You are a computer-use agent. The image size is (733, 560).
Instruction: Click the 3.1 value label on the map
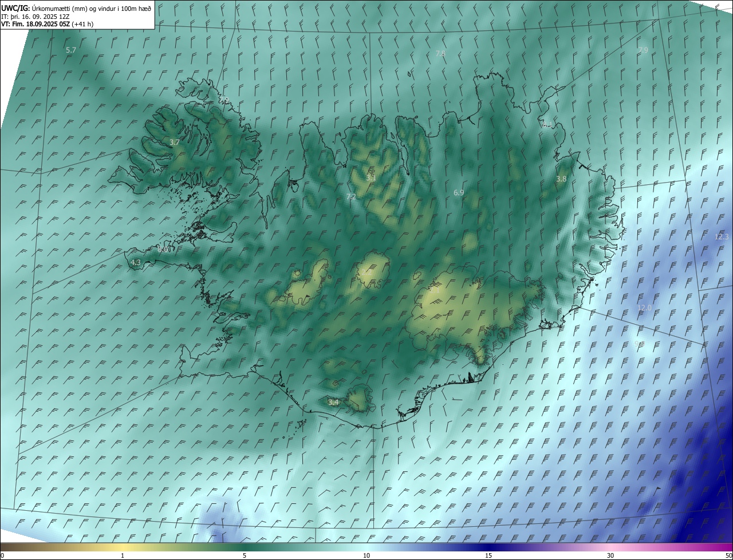[x=371, y=178]
